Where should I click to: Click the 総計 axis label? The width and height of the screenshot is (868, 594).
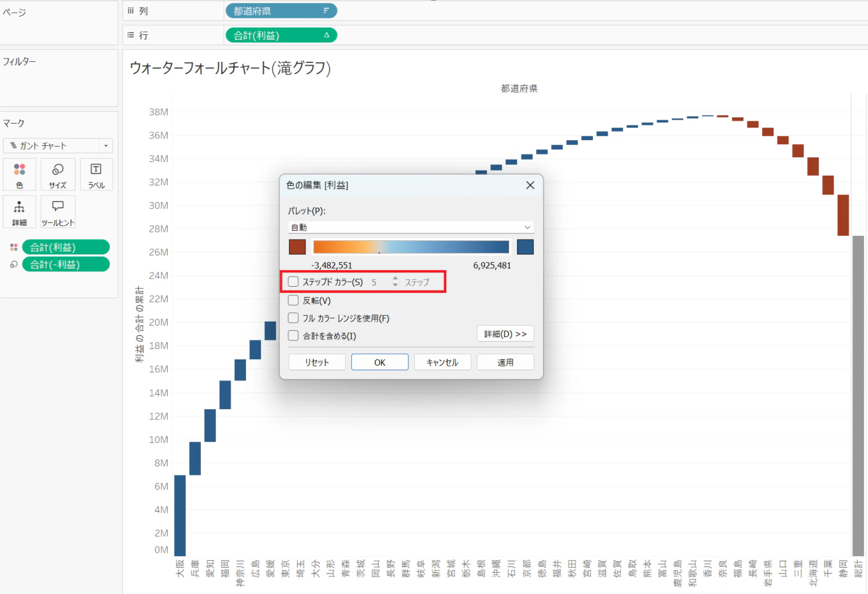pyautogui.click(x=858, y=568)
